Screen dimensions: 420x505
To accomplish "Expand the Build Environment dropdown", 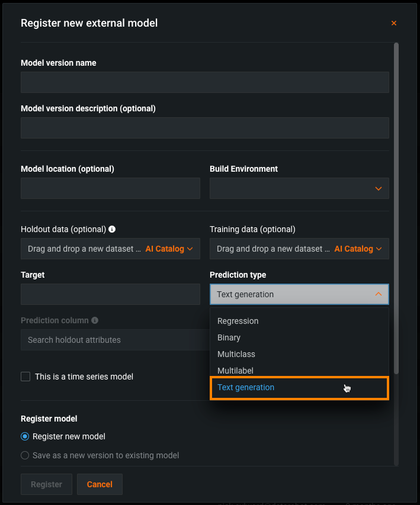I will pos(299,188).
